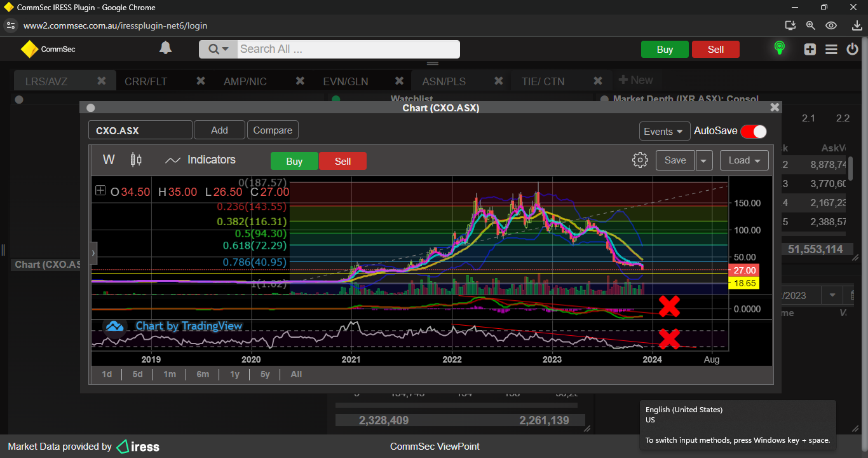
Task: Select the 1m time range
Action: (x=169, y=374)
